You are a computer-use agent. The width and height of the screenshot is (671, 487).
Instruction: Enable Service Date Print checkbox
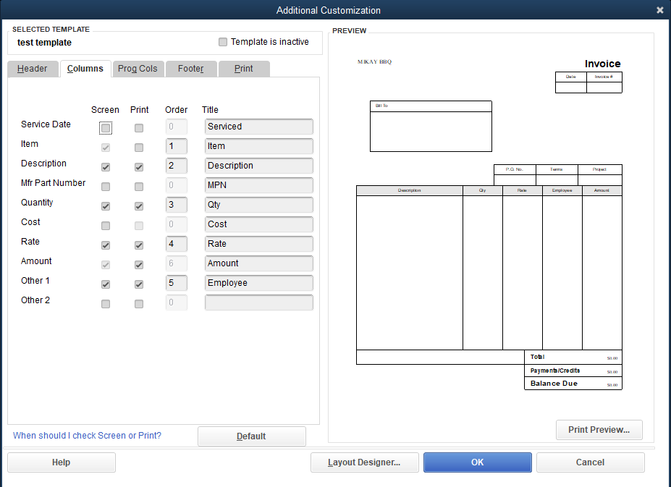139,128
